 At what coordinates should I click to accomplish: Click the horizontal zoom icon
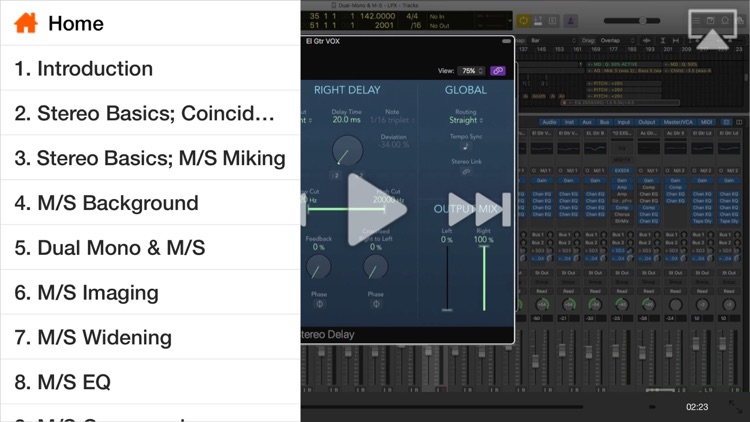pyautogui.click(x=676, y=41)
